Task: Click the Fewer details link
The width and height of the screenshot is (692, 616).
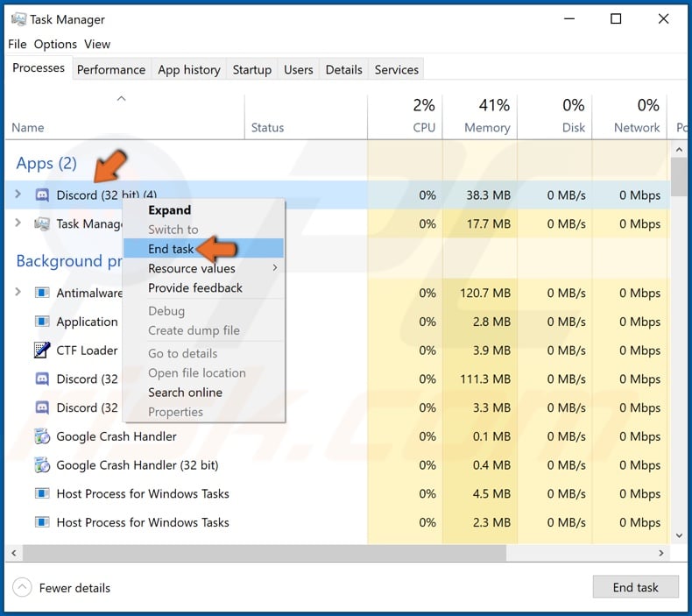Action: (x=74, y=588)
